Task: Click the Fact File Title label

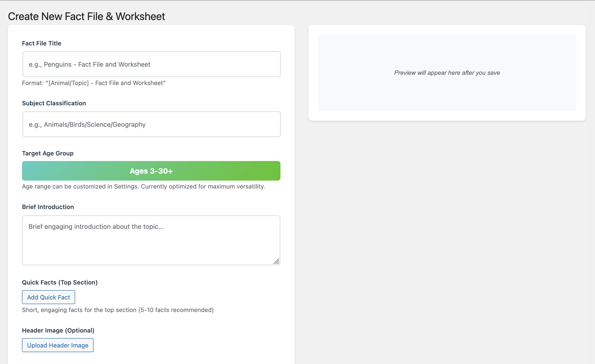Action: [42, 43]
